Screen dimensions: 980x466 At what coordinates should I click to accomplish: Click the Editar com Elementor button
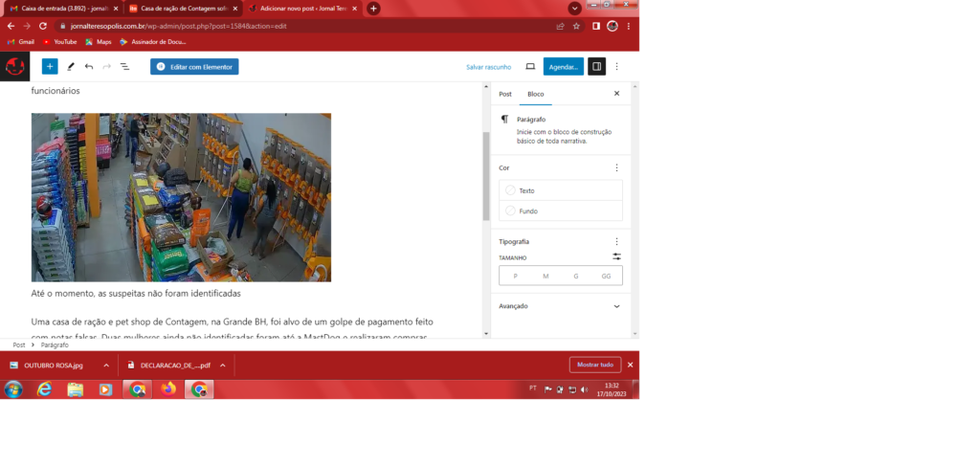(194, 66)
